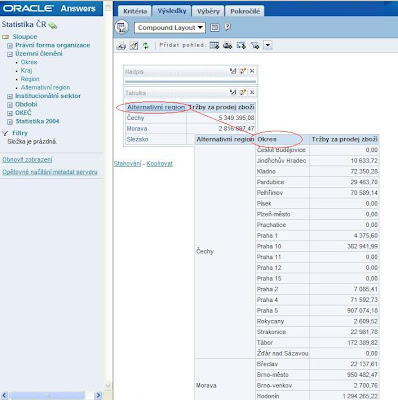Add a table view icon
This screenshot has height=400, width=398.
pyautogui.click(x=214, y=45)
